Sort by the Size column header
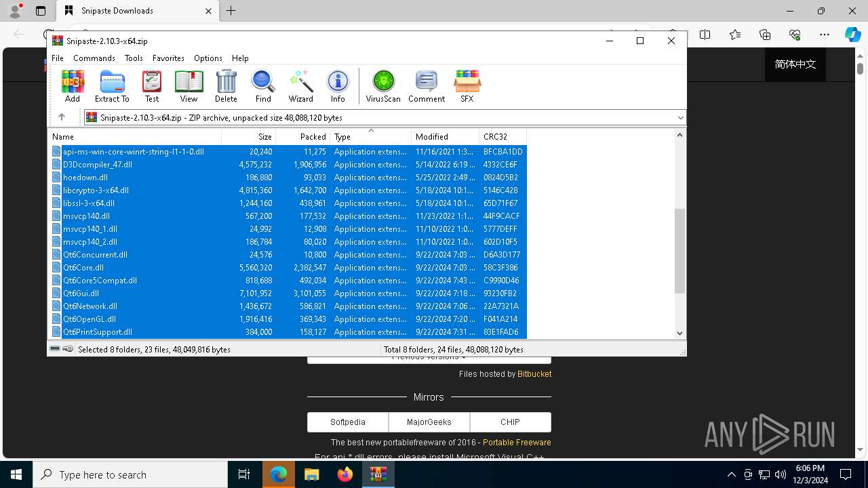This screenshot has width=868, height=488. [248, 137]
